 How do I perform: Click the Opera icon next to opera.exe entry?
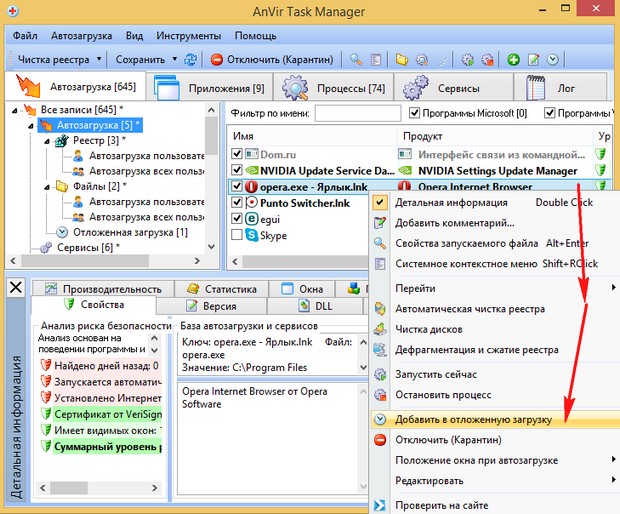(252, 186)
